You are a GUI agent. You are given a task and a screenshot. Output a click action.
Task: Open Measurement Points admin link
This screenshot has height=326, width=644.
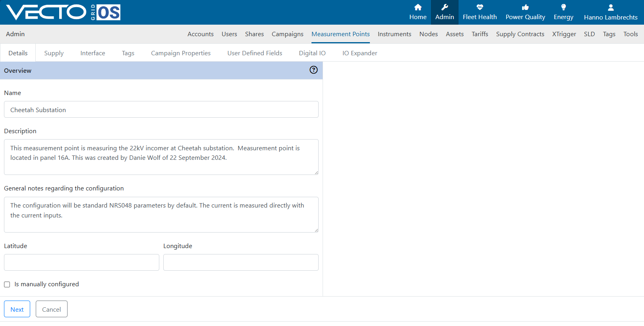point(340,34)
